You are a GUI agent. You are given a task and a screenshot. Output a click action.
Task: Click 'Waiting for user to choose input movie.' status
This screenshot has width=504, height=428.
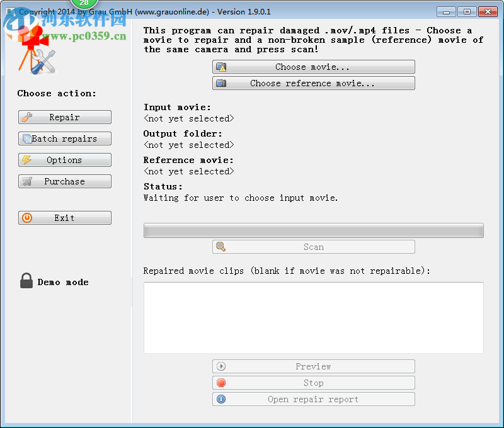click(x=241, y=198)
